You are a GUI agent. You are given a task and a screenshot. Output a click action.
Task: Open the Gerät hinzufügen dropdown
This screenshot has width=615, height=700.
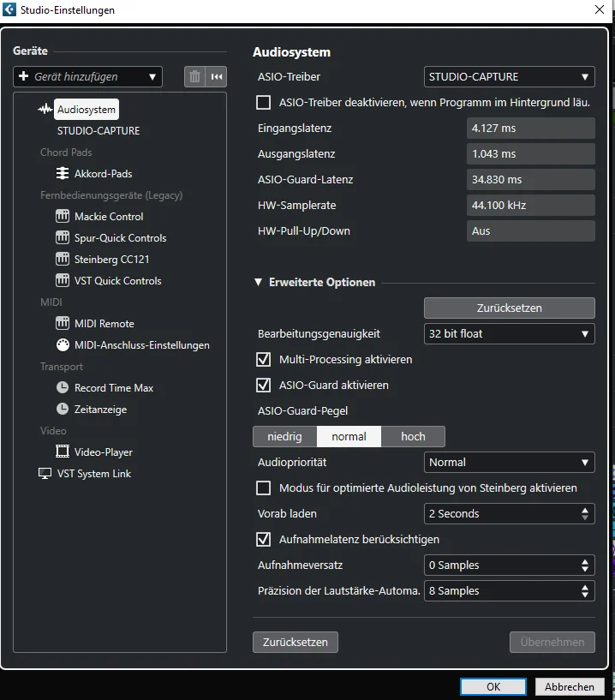pyautogui.click(x=88, y=77)
